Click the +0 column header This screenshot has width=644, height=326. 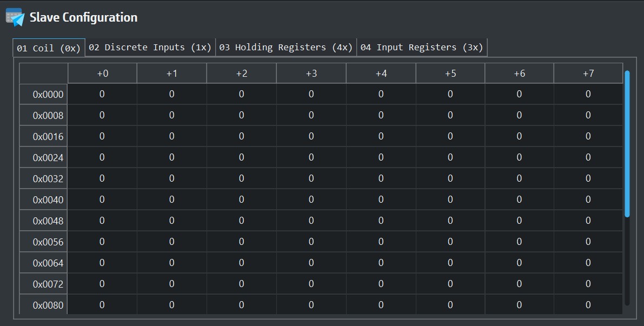(x=102, y=72)
